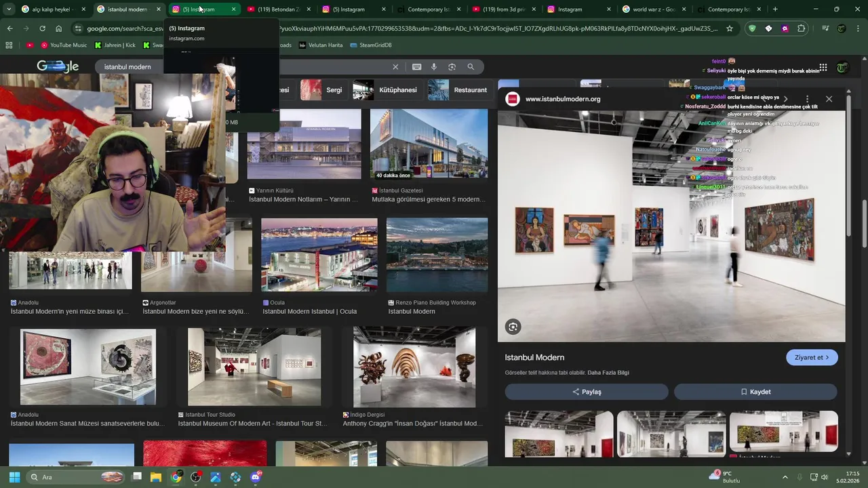Open a new browser tab
868x488 pixels.
tap(775, 9)
